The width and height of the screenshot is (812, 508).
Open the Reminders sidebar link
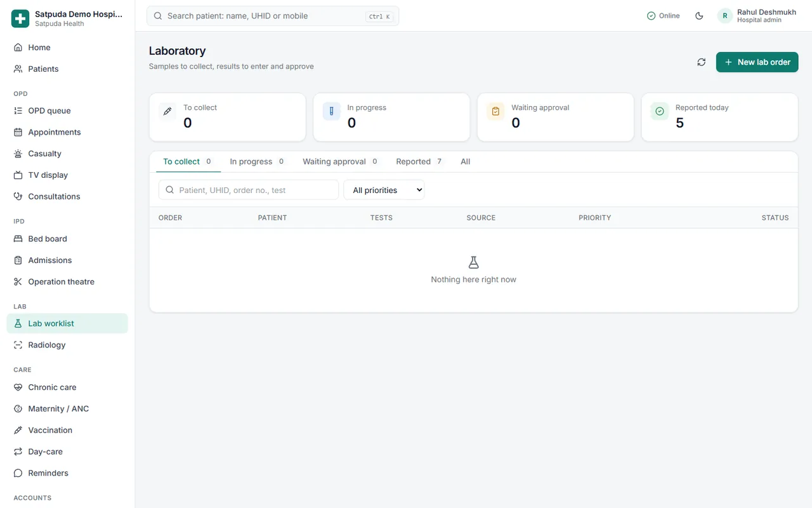67,474
